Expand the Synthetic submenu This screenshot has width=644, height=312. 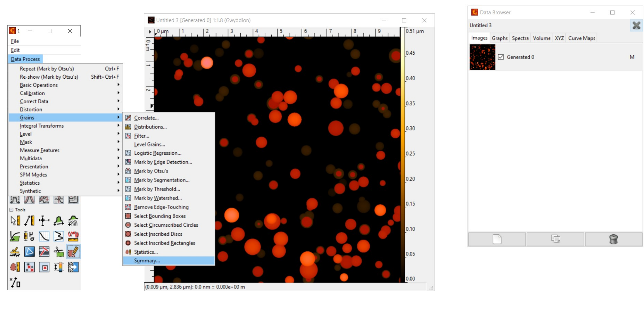tap(66, 191)
